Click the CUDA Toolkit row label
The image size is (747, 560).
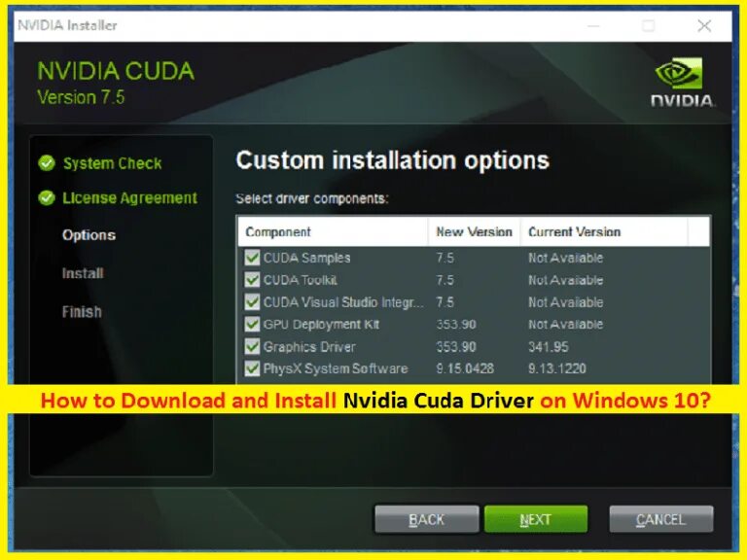(x=301, y=280)
